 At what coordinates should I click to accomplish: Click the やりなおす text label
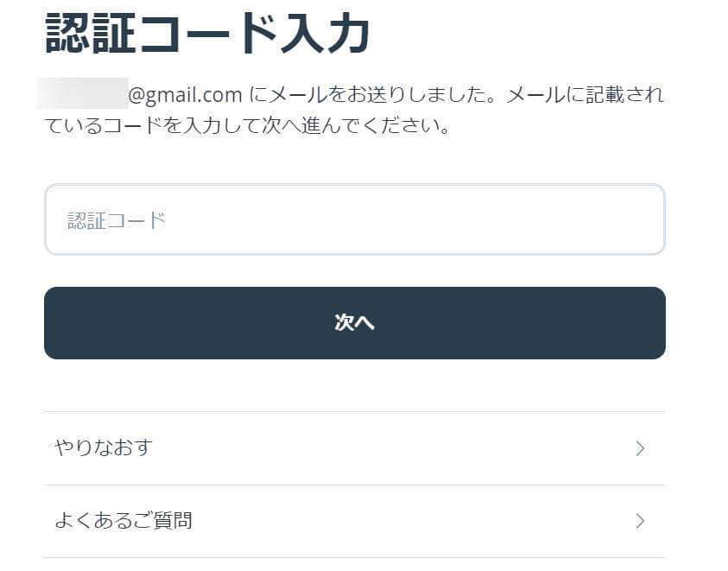(104, 448)
